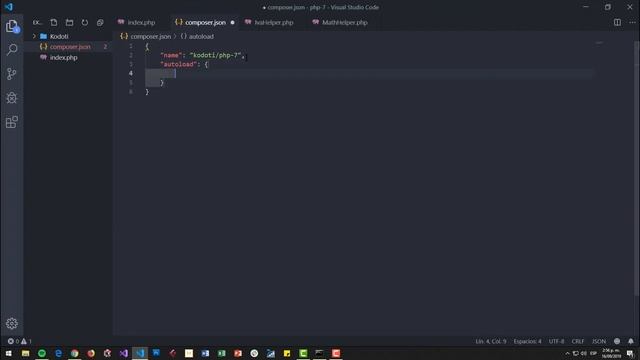This screenshot has height=360, width=640.
Task: Collapse all folders in explorer
Action: click(x=100, y=22)
